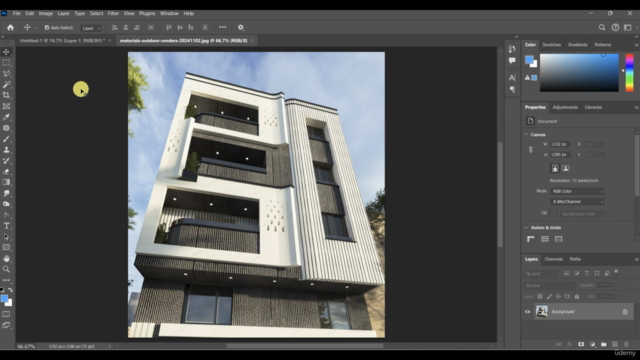Click the options bar settings gear icon
Screen dimensions: 640x360
(241, 27)
